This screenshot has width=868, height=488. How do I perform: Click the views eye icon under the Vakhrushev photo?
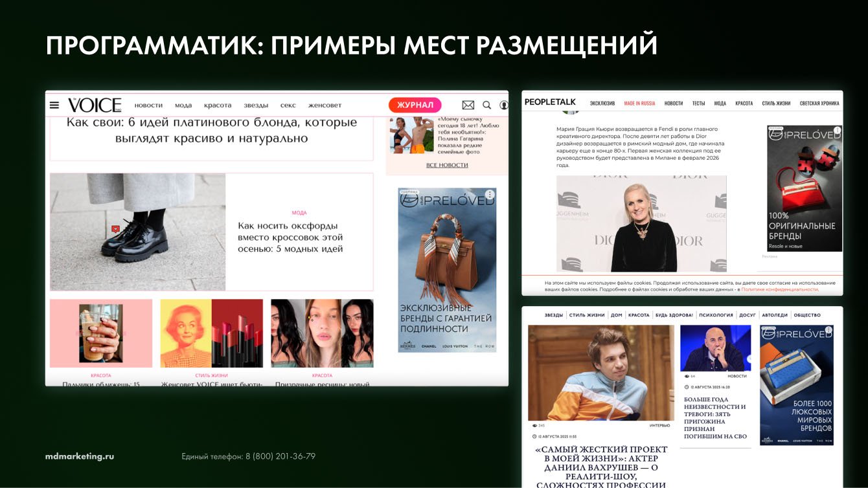(534, 426)
